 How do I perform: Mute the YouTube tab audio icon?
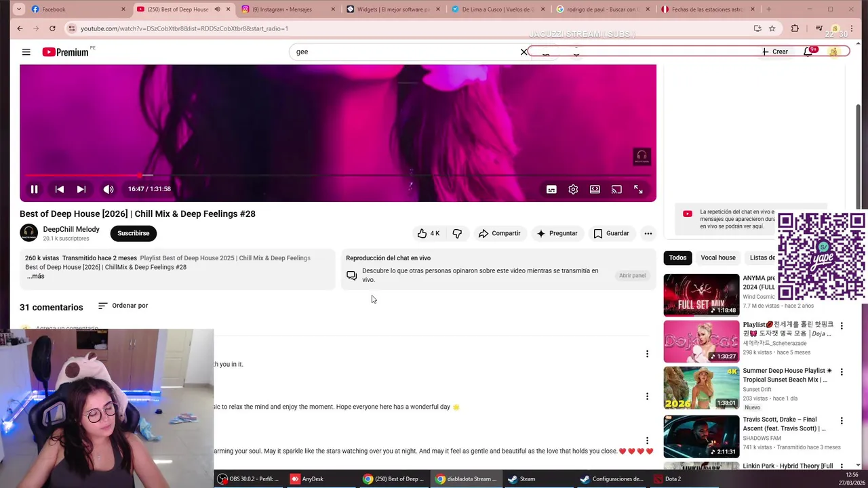[x=217, y=9]
